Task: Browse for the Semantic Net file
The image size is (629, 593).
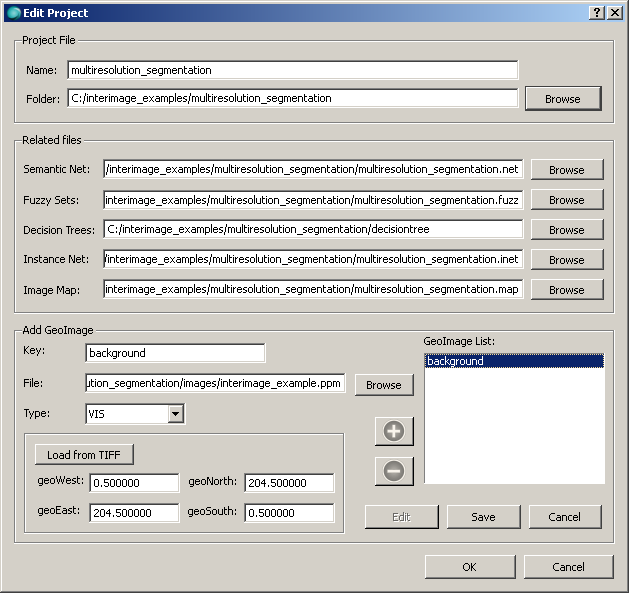Action: coord(566,170)
